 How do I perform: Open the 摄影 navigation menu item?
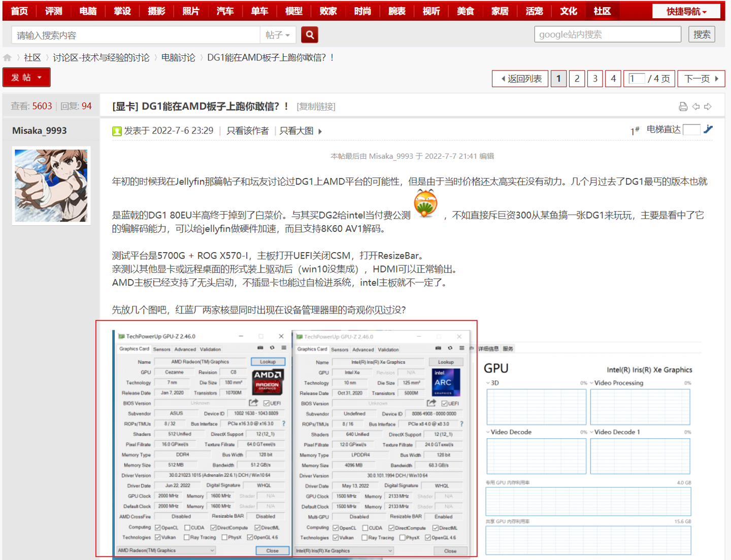156,11
